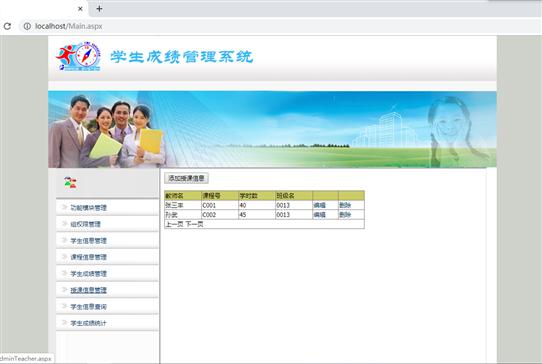Click the 添加授课信息 button
The height and width of the screenshot is (364, 542).
(x=186, y=178)
